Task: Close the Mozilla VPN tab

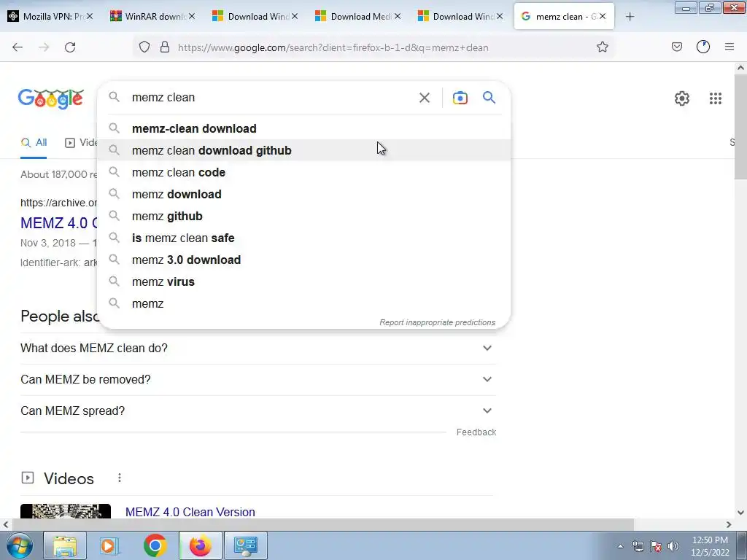Action: 90,17
